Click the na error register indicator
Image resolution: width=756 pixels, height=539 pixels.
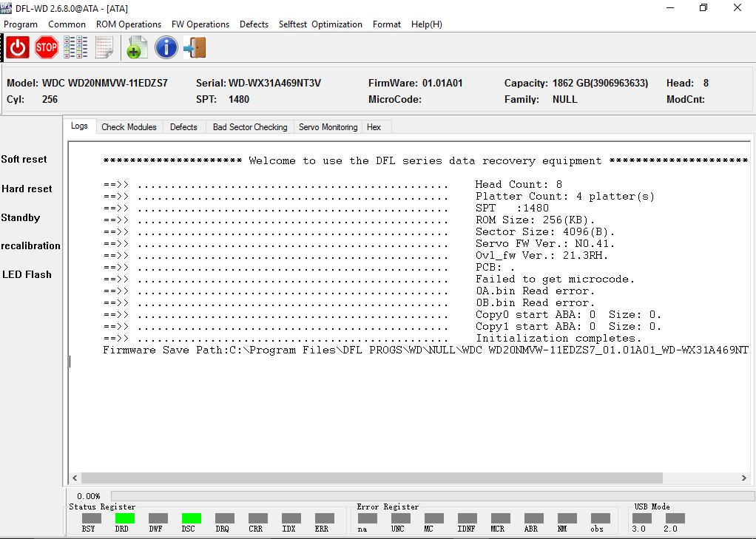coord(368,518)
